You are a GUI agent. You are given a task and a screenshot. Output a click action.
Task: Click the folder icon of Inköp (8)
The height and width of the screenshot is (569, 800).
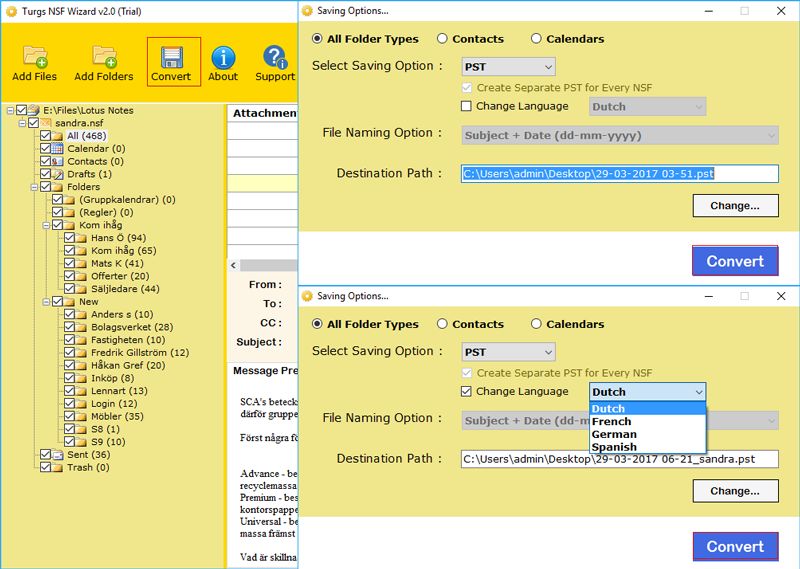[81, 378]
